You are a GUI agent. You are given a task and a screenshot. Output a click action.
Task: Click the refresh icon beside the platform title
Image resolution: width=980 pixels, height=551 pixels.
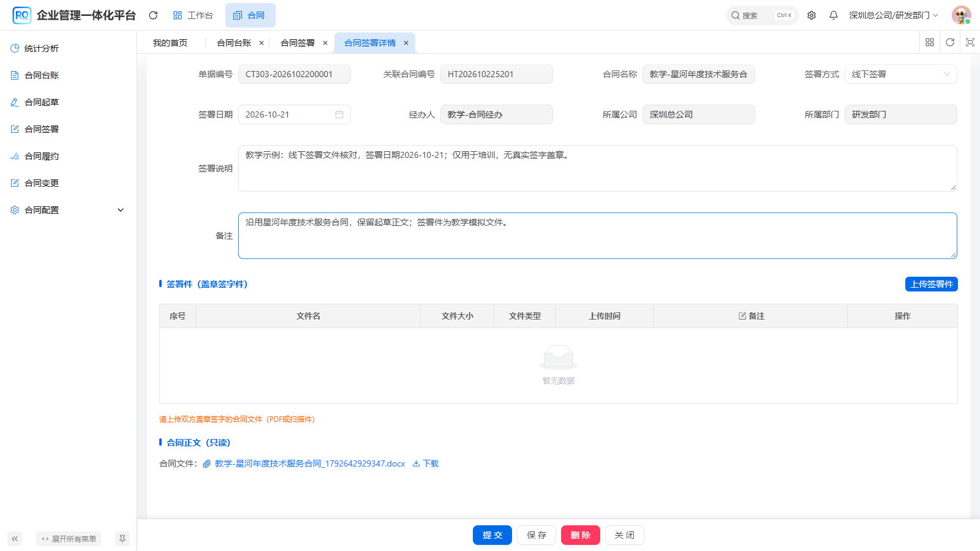(153, 15)
